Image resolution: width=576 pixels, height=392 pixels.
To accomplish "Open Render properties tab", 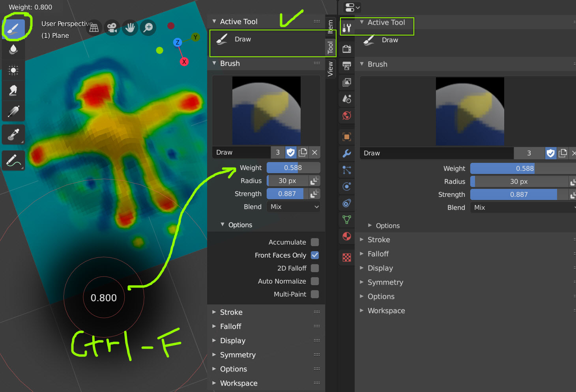I will tap(347, 49).
